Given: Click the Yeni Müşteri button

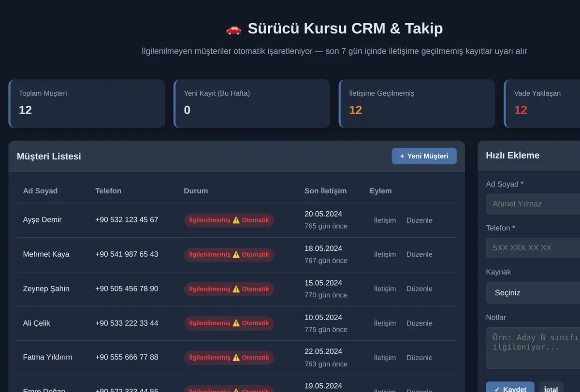Looking at the screenshot, I should [424, 156].
